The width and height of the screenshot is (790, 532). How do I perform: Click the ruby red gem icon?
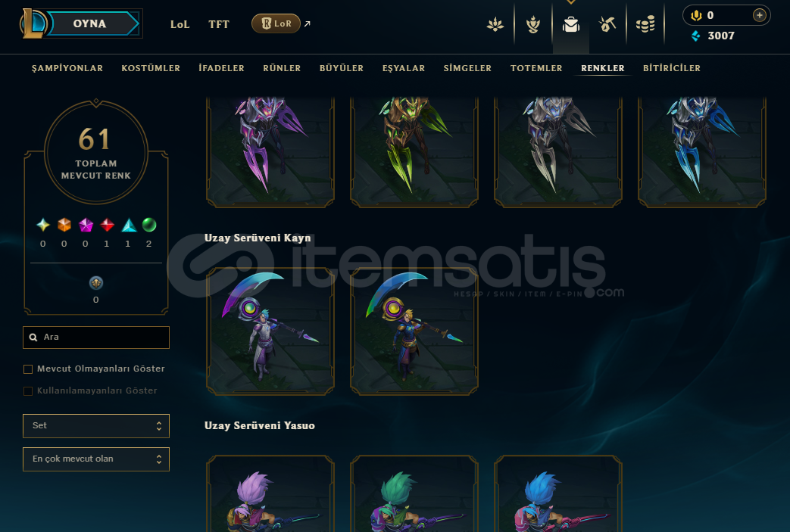point(107,225)
